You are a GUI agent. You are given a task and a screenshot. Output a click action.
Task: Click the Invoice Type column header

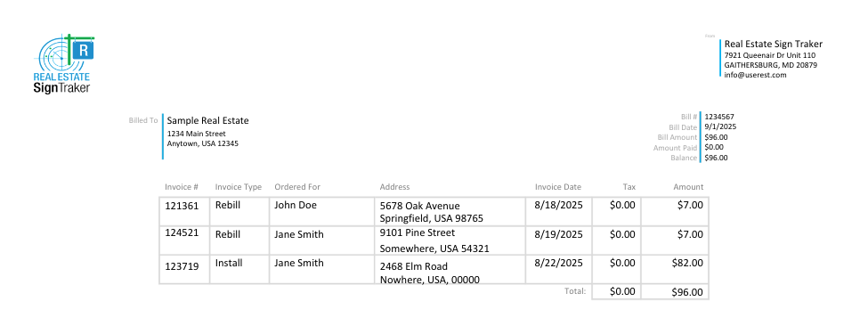point(238,187)
